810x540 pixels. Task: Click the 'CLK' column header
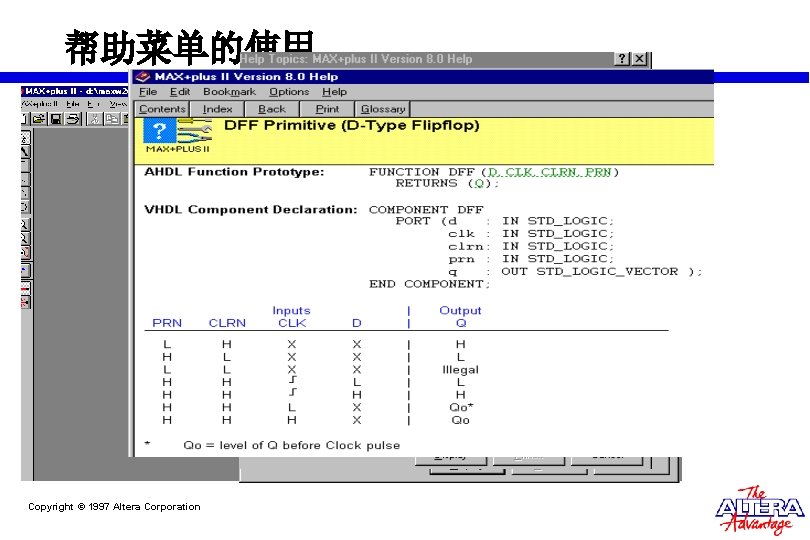[292, 323]
